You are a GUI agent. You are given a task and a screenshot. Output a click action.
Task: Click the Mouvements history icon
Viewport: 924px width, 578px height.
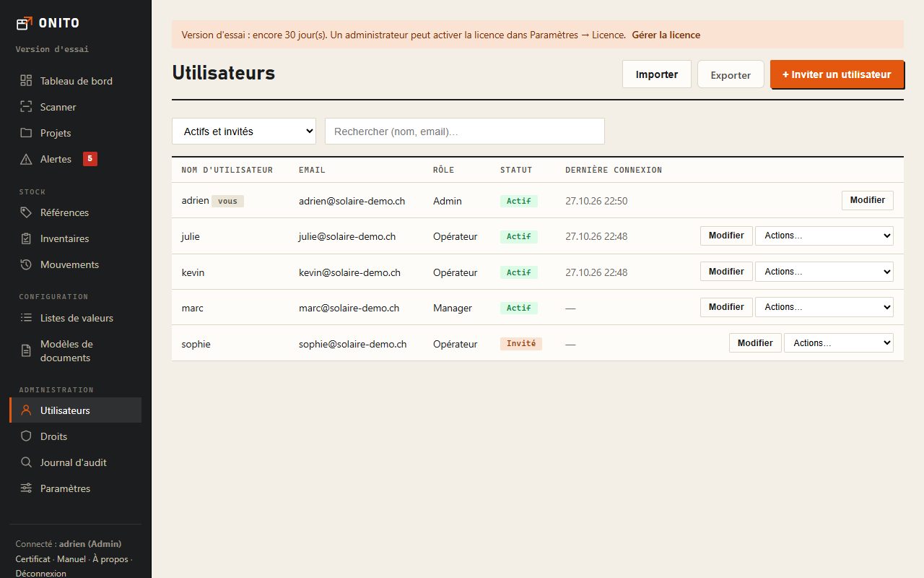[26, 264]
